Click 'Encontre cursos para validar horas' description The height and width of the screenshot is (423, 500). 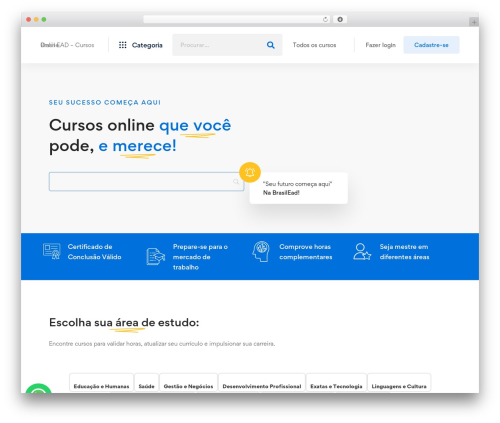pyautogui.click(x=162, y=344)
